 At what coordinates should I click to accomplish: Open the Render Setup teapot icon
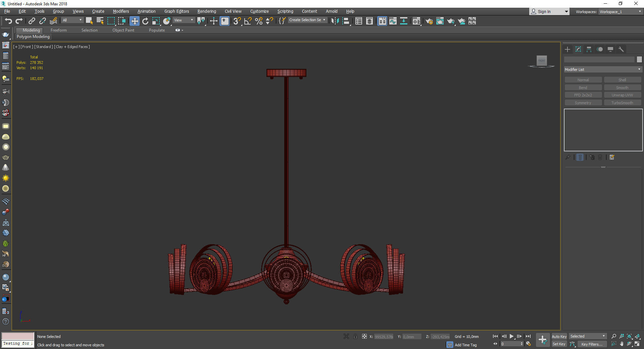pyautogui.click(x=429, y=21)
